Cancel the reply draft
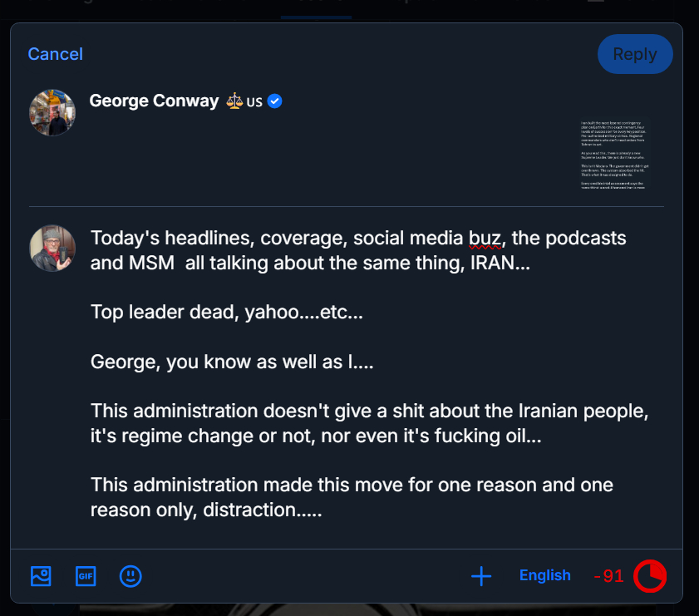Screen dimensions: 699x616 (x=55, y=54)
